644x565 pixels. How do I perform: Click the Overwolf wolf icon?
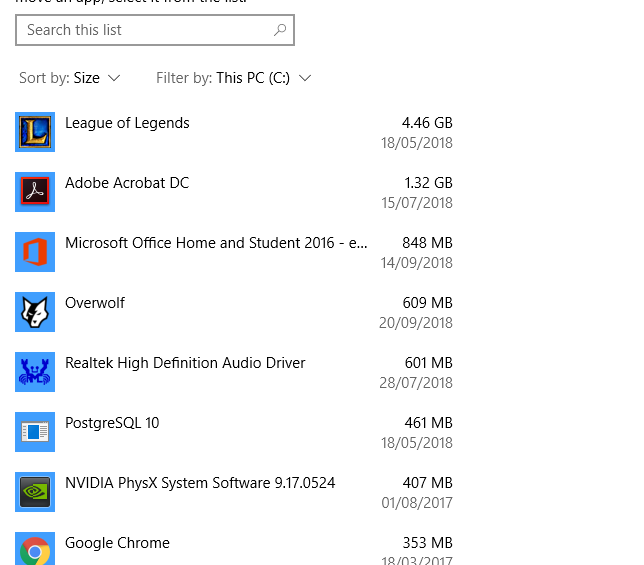coord(35,312)
